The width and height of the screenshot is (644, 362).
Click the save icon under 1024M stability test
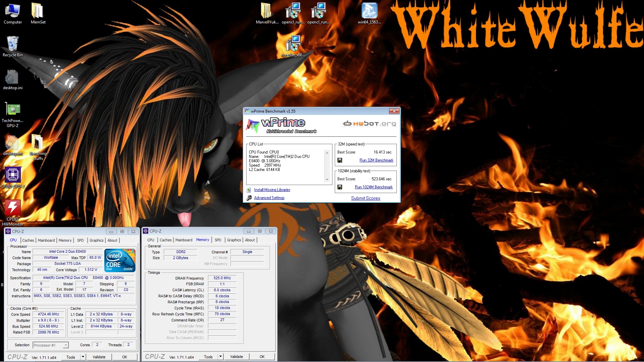[340, 187]
